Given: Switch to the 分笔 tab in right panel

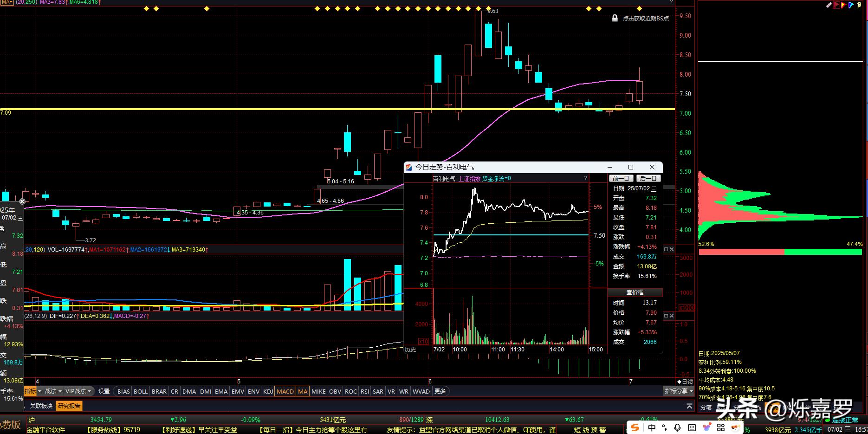Looking at the screenshot, I should [x=706, y=408].
